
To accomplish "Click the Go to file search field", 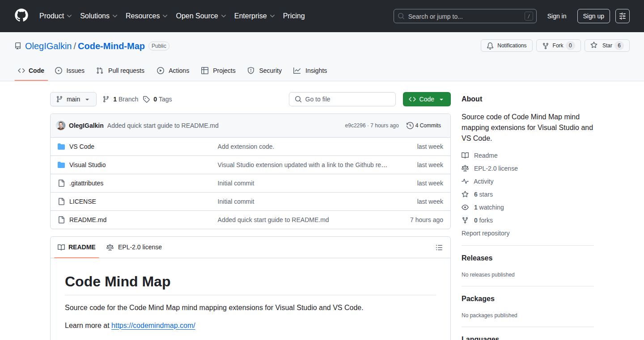I will [x=343, y=99].
